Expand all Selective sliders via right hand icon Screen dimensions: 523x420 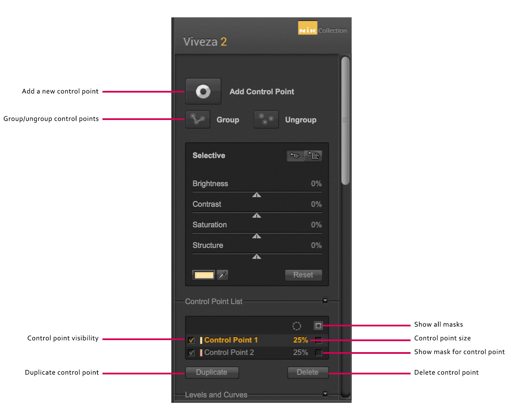313,156
